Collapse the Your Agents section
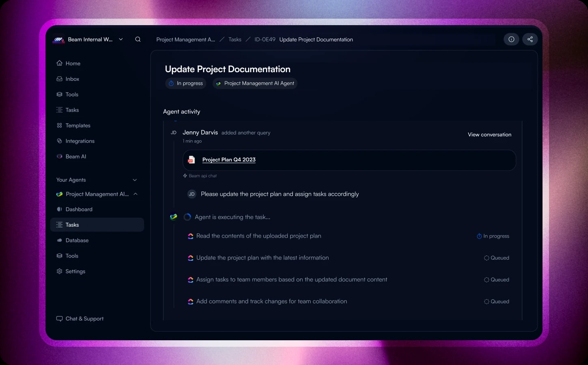 click(x=134, y=180)
